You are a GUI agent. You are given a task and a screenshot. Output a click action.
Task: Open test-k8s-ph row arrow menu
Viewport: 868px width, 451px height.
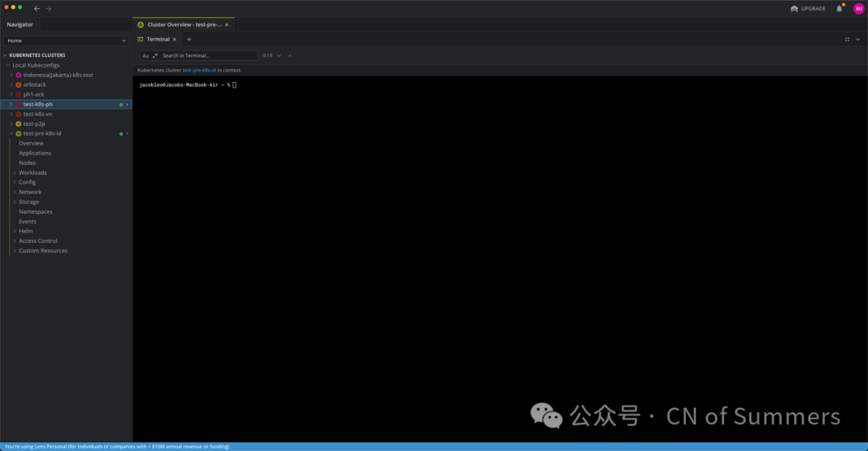[x=127, y=105]
